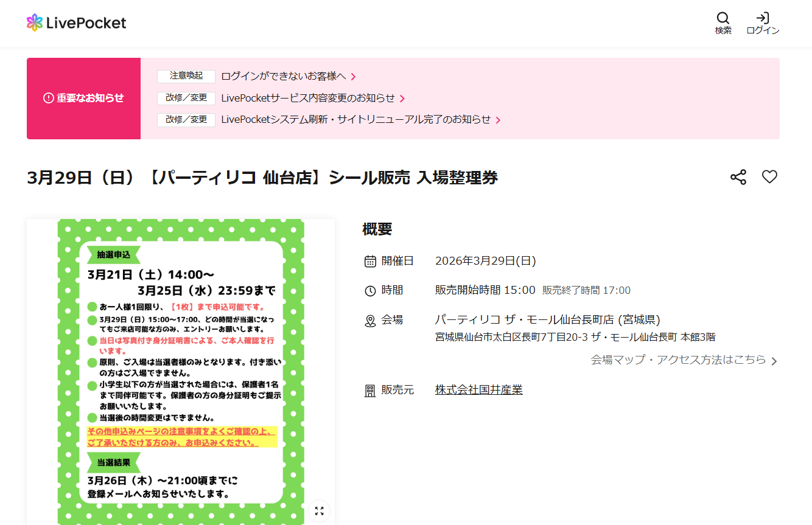Viewport: 812px width, 525px height.
Task: Click the alert icon in 重要なお知らせ
Action: pyautogui.click(x=49, y=98)
